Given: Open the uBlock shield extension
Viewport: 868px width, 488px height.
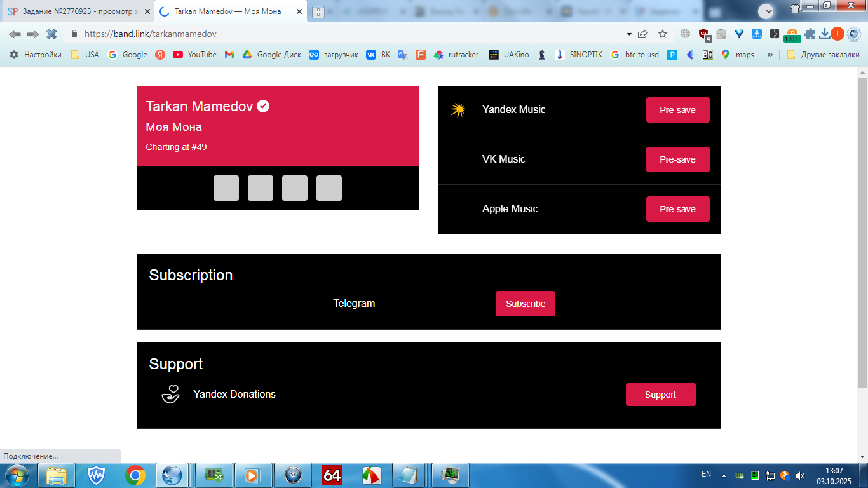Looking at the screenshot, I should coord(704,34).
